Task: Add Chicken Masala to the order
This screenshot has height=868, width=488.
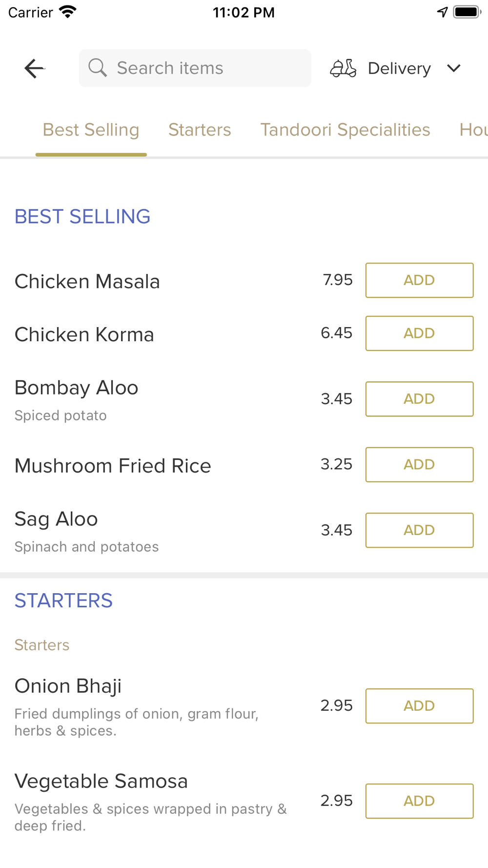Action: coord(420,280)
